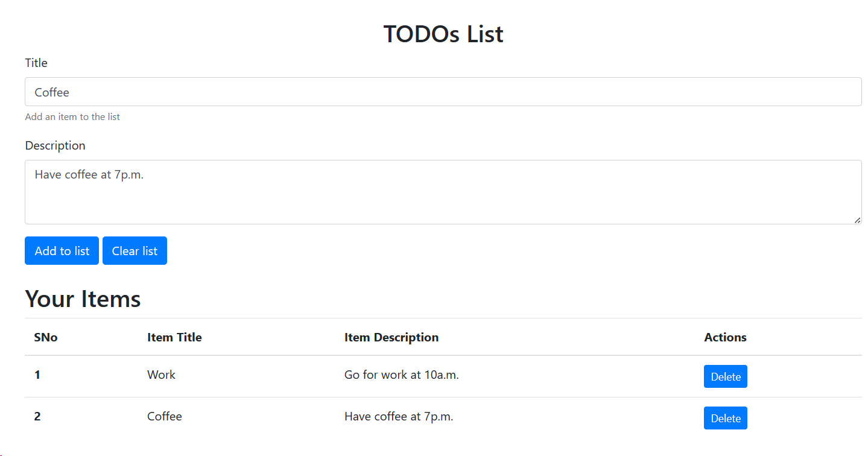Click inside the Description text area
The height and width of the screenshot is (456, 868).
(443, 192)
